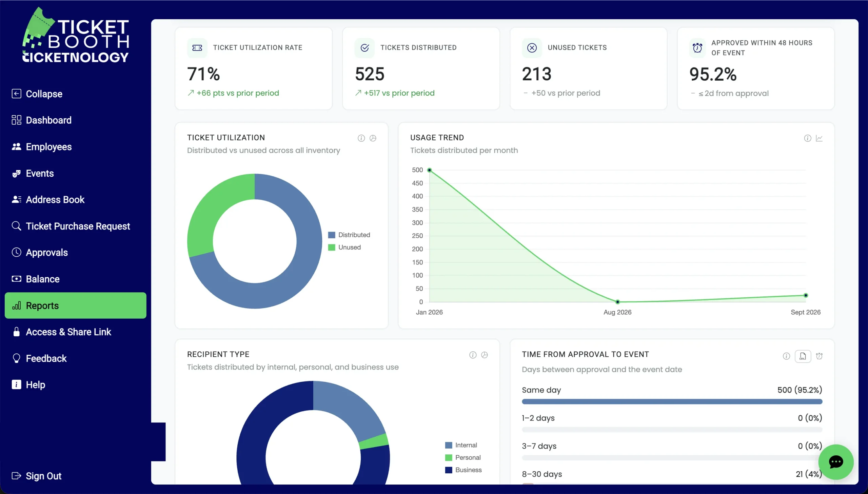Click the Sept 2026 data point on Usage Trend

click(806, 295)
